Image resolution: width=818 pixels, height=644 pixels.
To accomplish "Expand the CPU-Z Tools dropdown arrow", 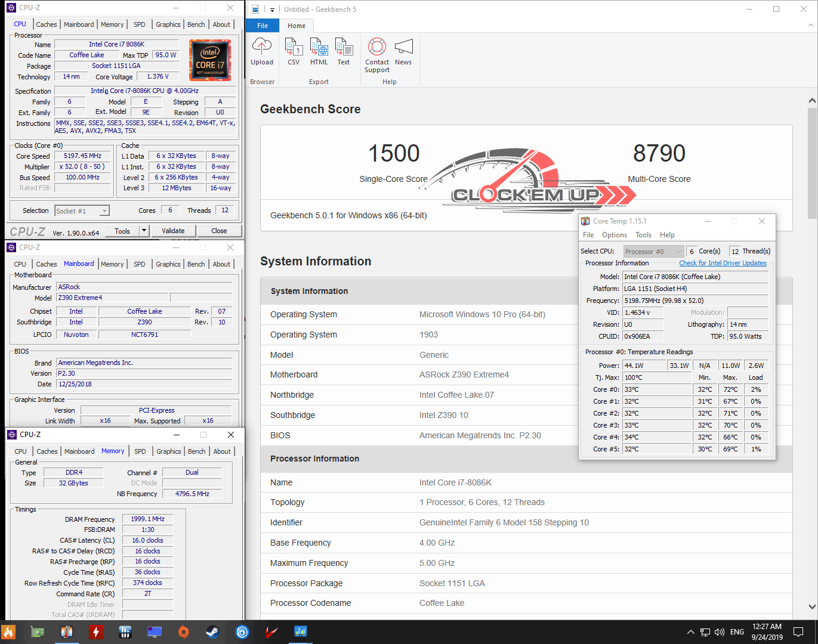I will (x=144, y=231).
